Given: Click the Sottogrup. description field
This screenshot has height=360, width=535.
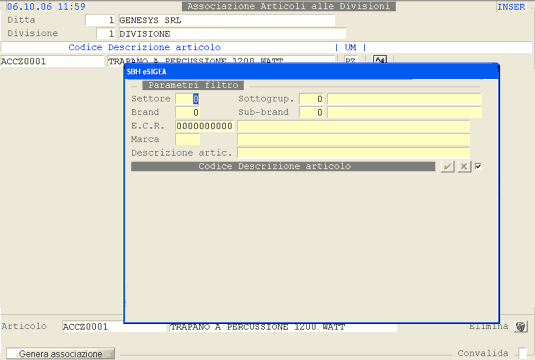Looking at the screenshot, I should coord(404,99).
